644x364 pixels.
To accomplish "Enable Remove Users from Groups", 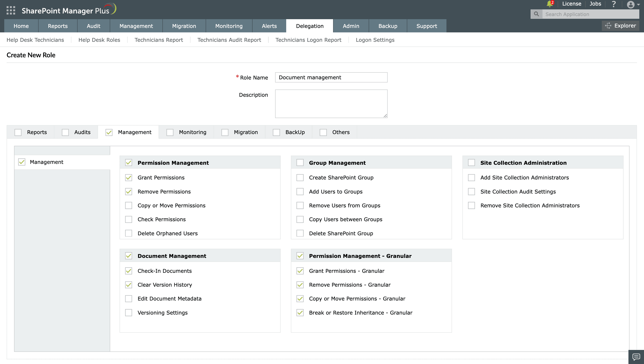I will tap(300, 205).
